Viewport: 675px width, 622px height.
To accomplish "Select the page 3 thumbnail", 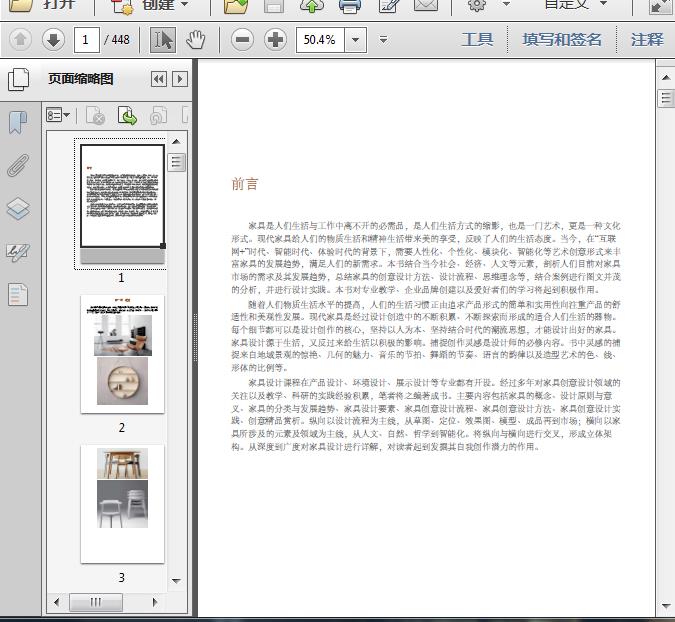I will [122, 504].
